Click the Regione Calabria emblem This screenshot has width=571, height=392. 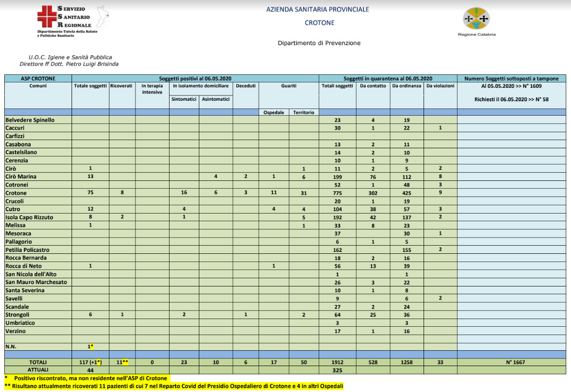tap(476, 19)
